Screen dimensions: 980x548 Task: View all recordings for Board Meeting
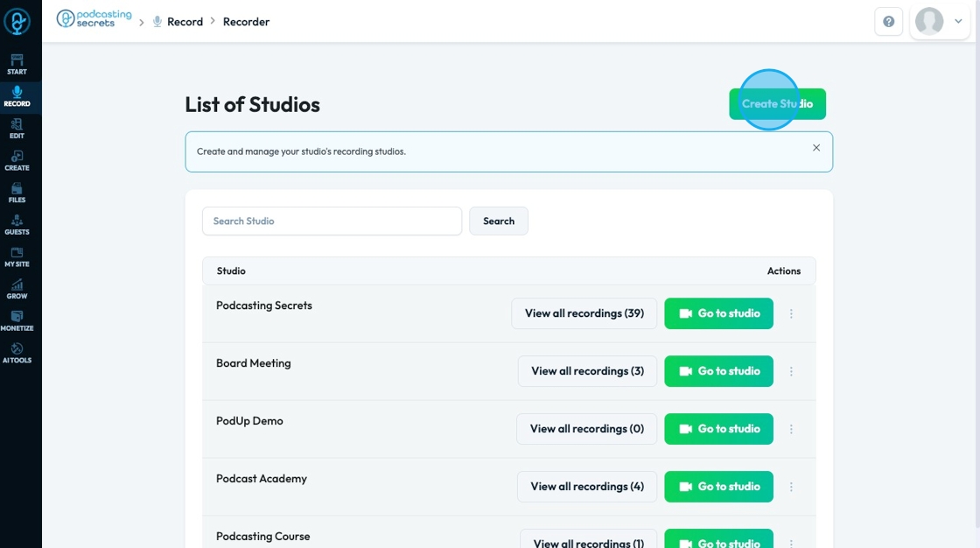point(587,371)
